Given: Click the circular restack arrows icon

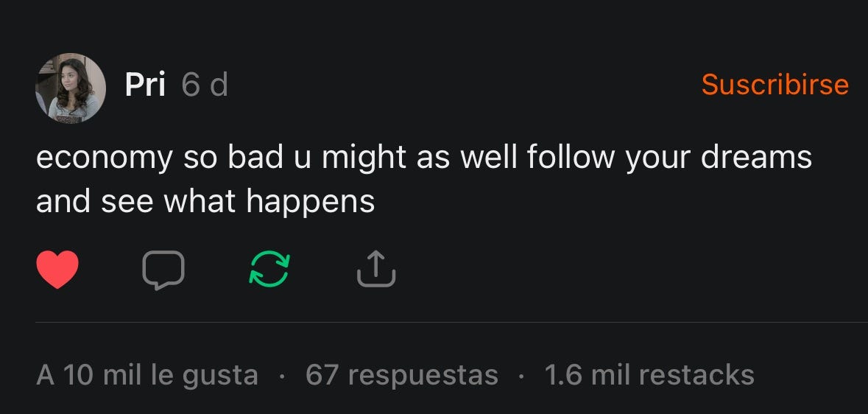Looking at the screenshot, I should click(x=269, y=270).
